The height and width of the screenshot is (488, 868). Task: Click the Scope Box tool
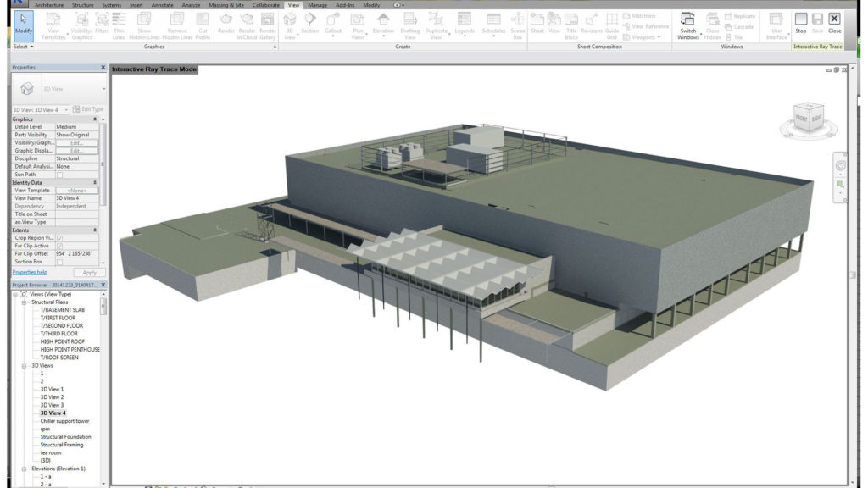tap(518, 23)
